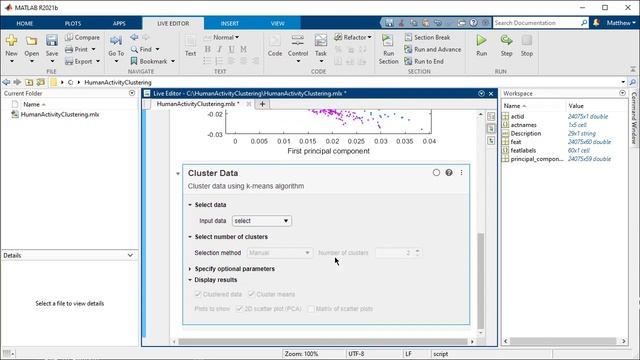This screenshot has height=360, width=640.
Task: Increment the Number of clusters stepper
Action: (x=417, y=250)
